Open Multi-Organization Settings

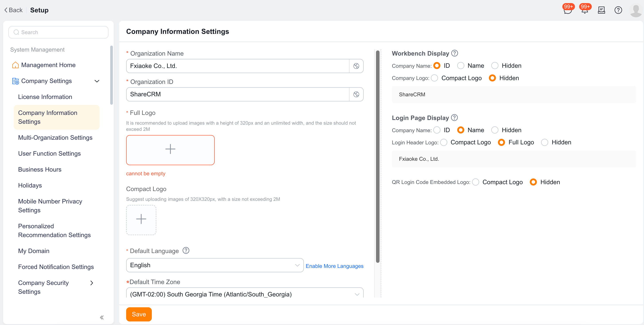pos(55,137)
